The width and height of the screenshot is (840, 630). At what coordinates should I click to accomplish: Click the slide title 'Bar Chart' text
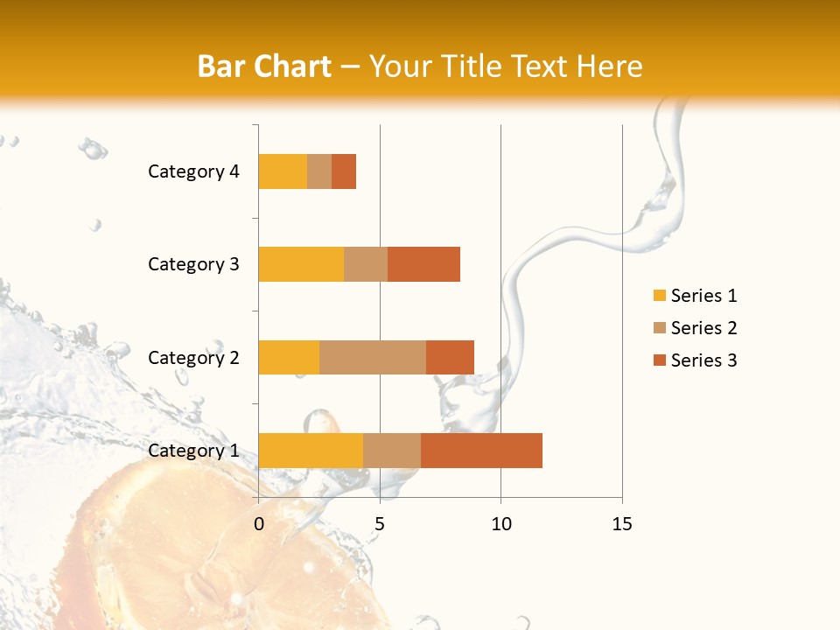click(264, 66)
